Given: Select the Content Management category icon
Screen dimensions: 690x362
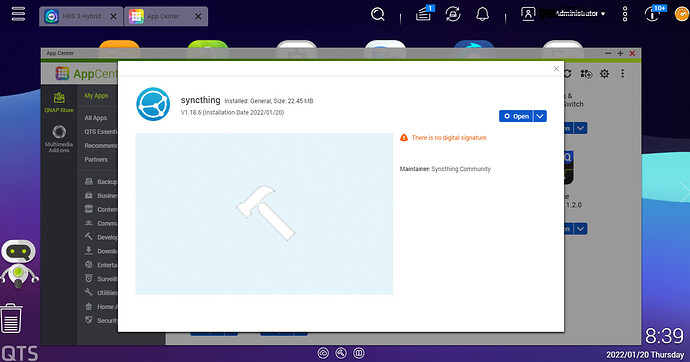Looking at the screenshot, I should [88, 209].
